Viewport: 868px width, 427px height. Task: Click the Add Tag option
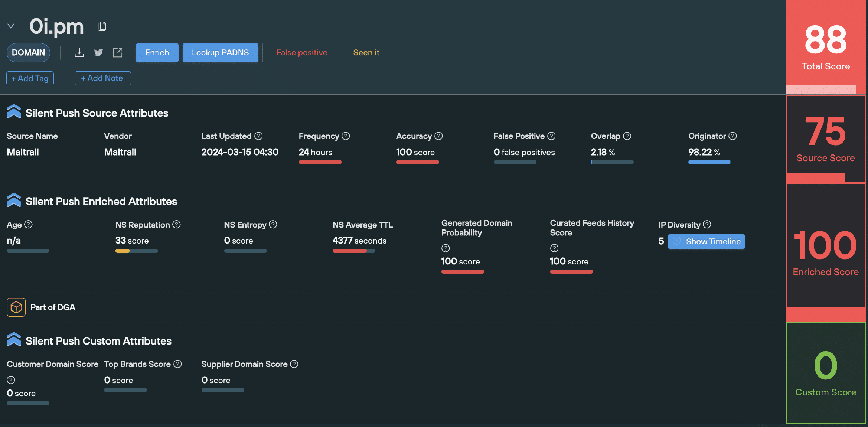pyautogui.click(x=30, y=78)
